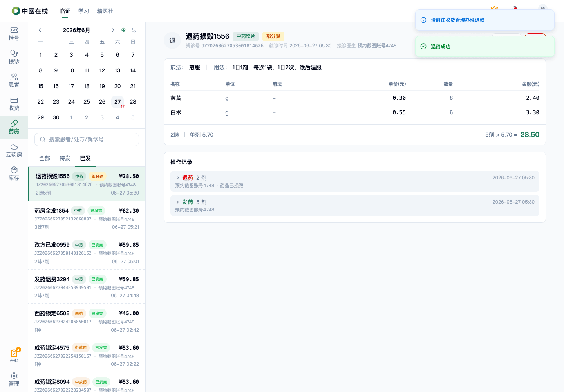
Task: Click the search magnifier icon
Action: point(43,139)
